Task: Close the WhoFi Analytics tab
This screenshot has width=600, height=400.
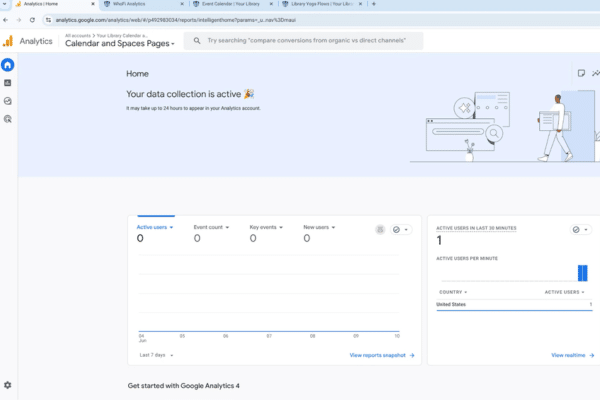Action: click(x=182, y=4)
